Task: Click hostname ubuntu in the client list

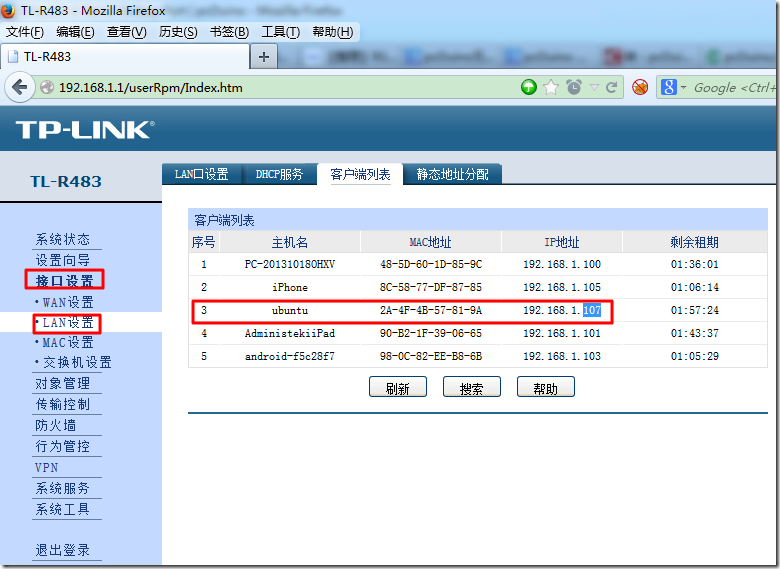Action: [x=290, y=310]
